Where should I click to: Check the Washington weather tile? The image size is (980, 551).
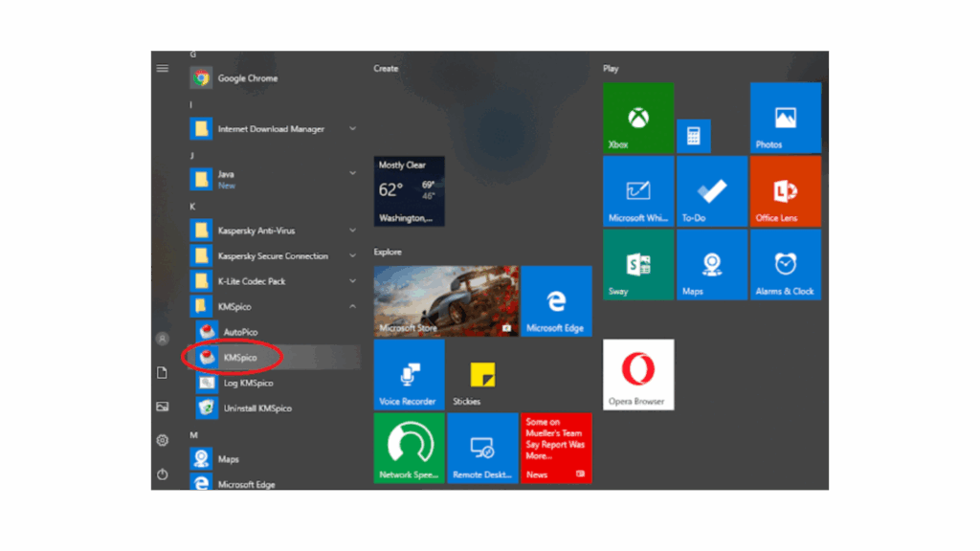(x=409, y=190)
